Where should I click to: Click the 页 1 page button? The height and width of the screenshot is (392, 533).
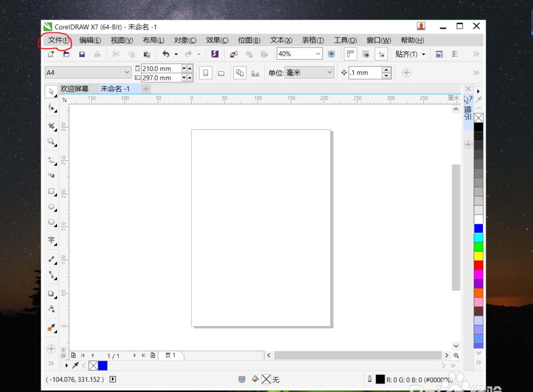[171, 355]
